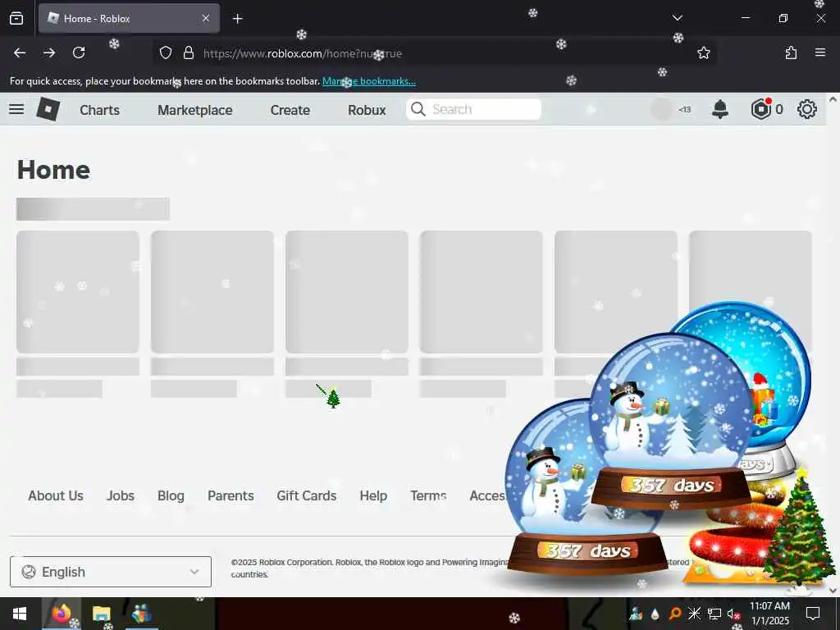
Task: Open Terms footer link
Action: (x=428, y=495)
